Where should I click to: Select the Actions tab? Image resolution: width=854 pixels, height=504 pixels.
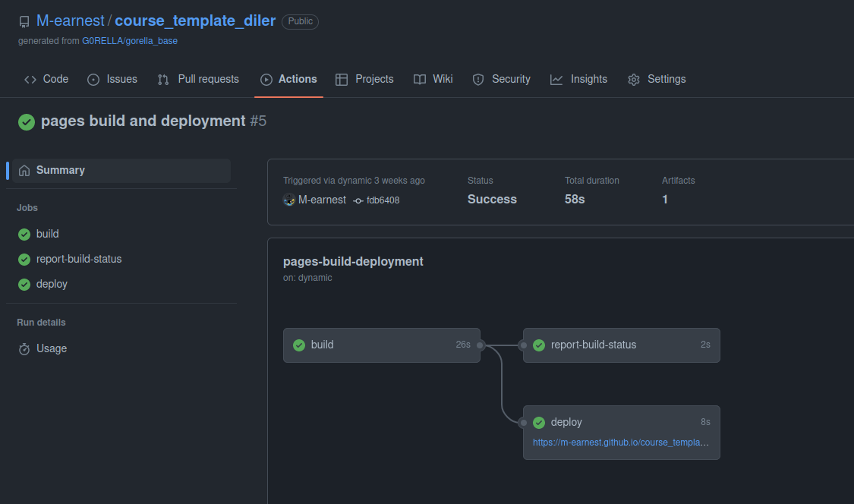[x=288, y=79]
